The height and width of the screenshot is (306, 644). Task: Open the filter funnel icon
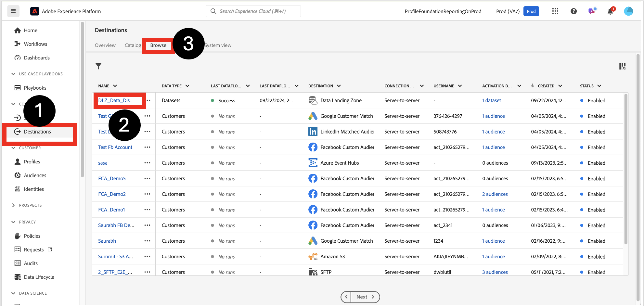[x=98, y=66]
